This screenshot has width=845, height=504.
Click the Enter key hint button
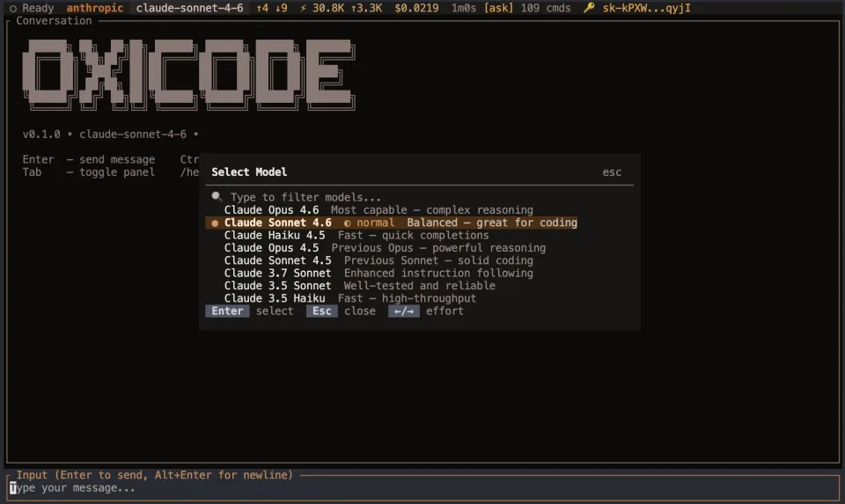pyautogui.click(x=227, y=310)
